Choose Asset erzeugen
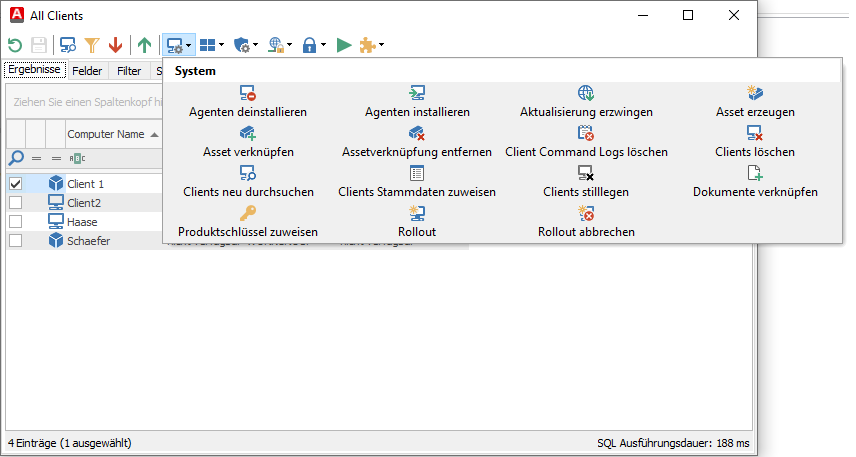The height and width of the screenshot is (457, 856). [x=755, y=102]
